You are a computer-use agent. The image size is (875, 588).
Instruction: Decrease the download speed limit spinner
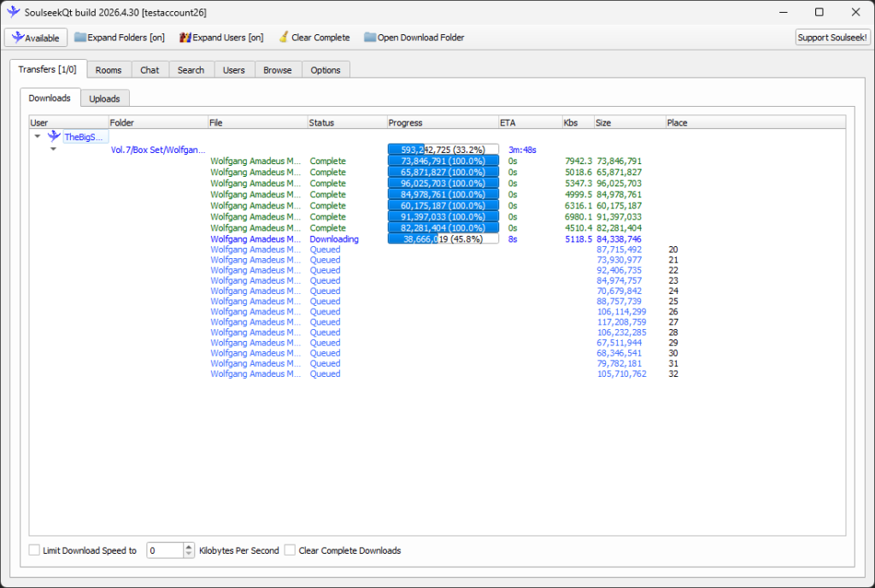tap(189, 554)
